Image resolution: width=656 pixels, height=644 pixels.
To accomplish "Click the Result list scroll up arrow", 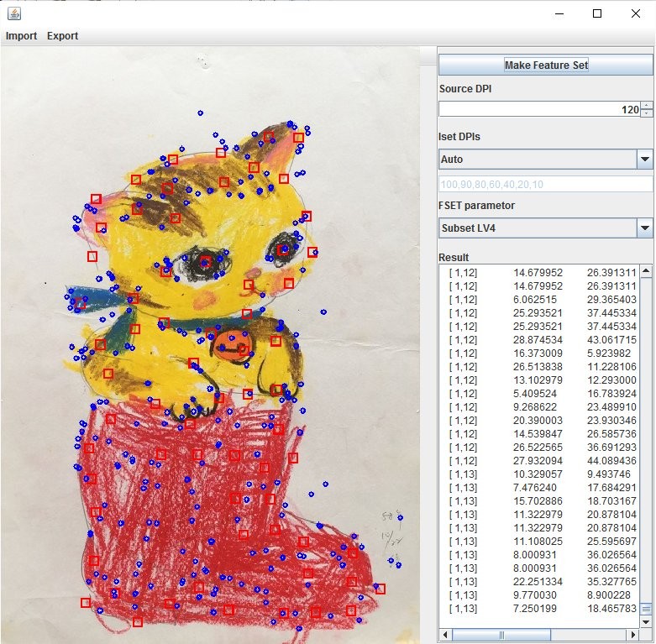I will [646, 271].
